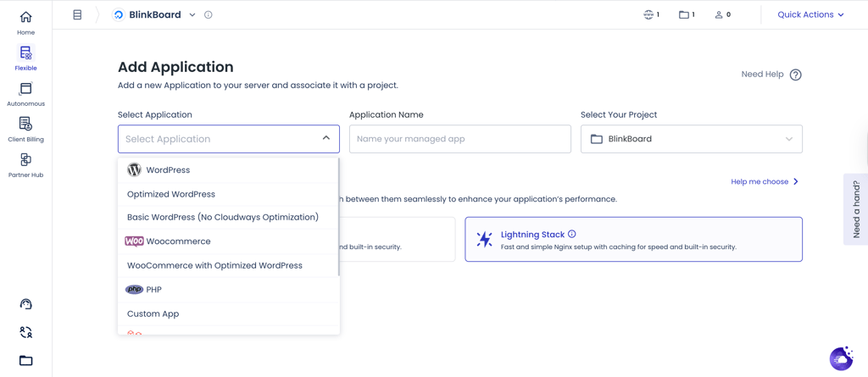The image size is (868, 377).
Task: Click the server list icon in top bar
Action: (77, 15)
